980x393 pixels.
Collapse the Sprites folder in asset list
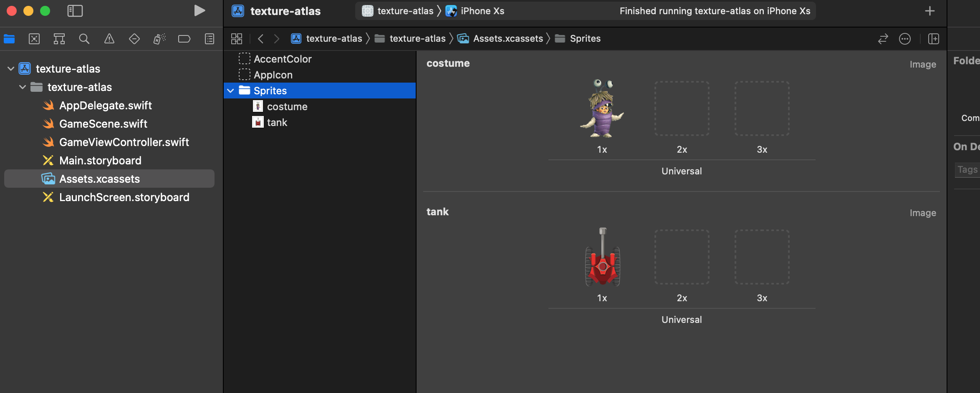230,91
